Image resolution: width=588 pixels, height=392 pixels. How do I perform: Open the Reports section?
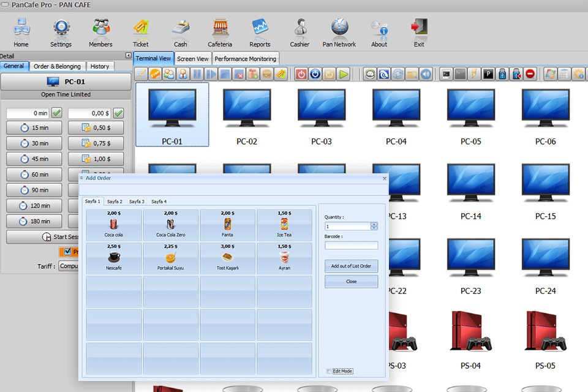[x=260, y=32]
